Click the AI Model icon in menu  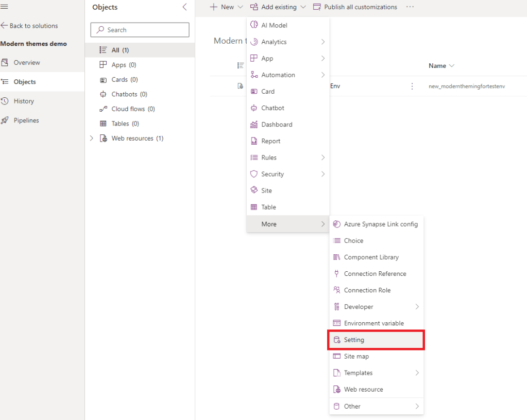click(x=253, y=25)
